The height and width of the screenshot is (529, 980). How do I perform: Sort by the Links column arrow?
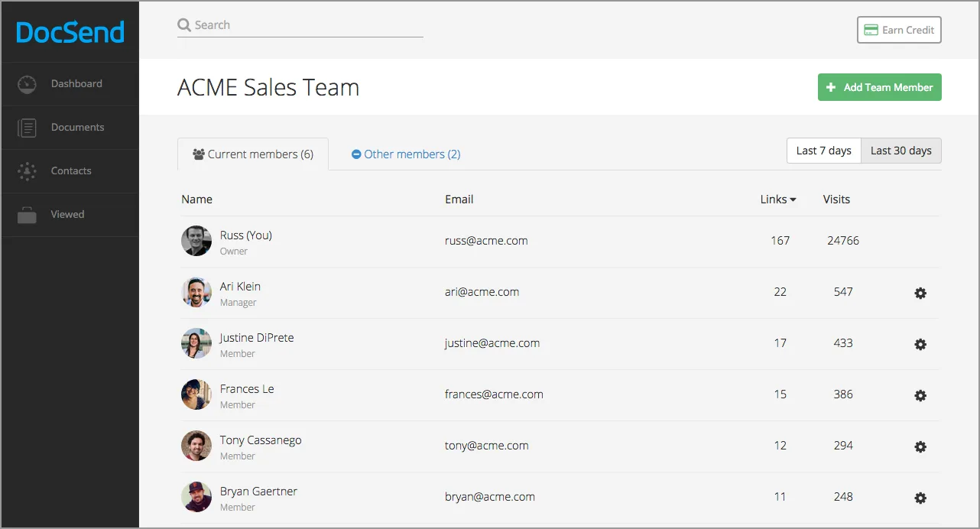[x=793, y=200]
